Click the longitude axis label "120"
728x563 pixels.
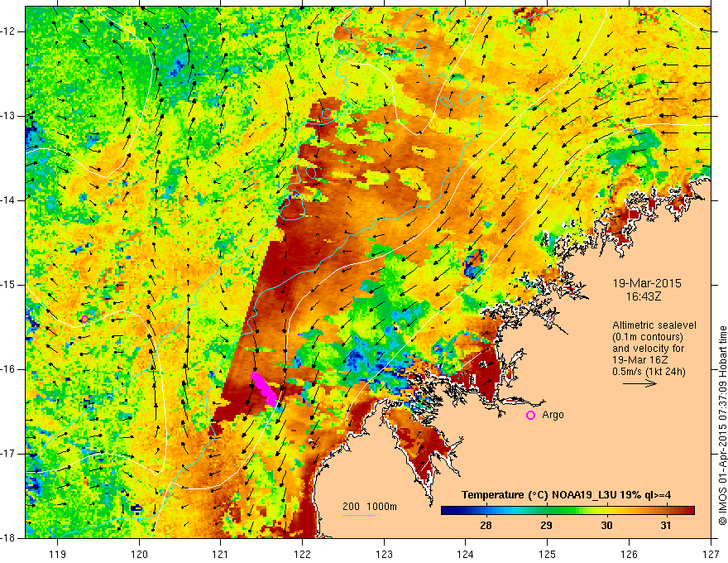[x=139, y=554]
